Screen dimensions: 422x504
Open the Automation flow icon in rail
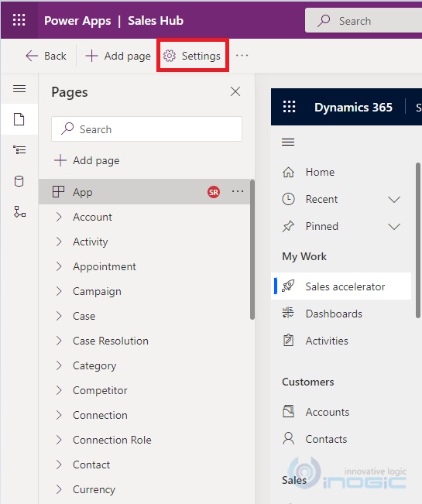click(x=19, y=212)
